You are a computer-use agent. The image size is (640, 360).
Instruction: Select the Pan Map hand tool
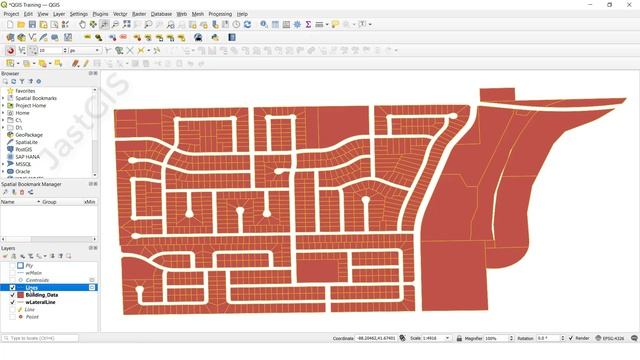click(x=82, y=24)
